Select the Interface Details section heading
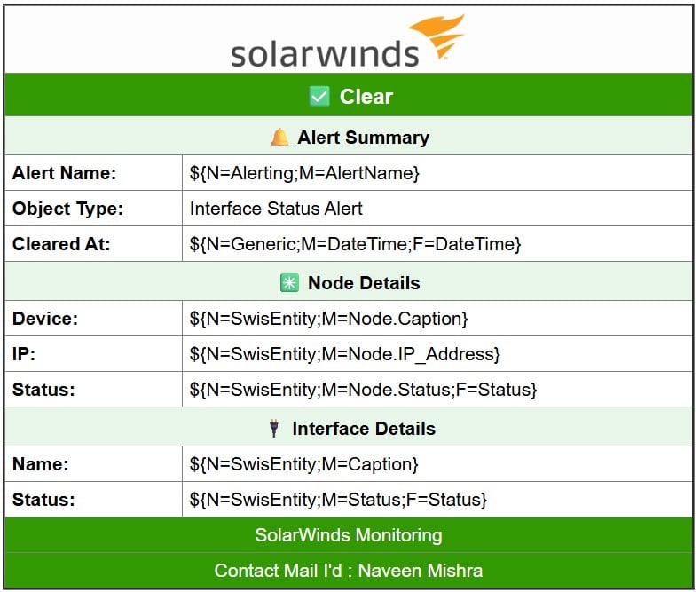This screenshot has width=700, height=592. (364, 429)
